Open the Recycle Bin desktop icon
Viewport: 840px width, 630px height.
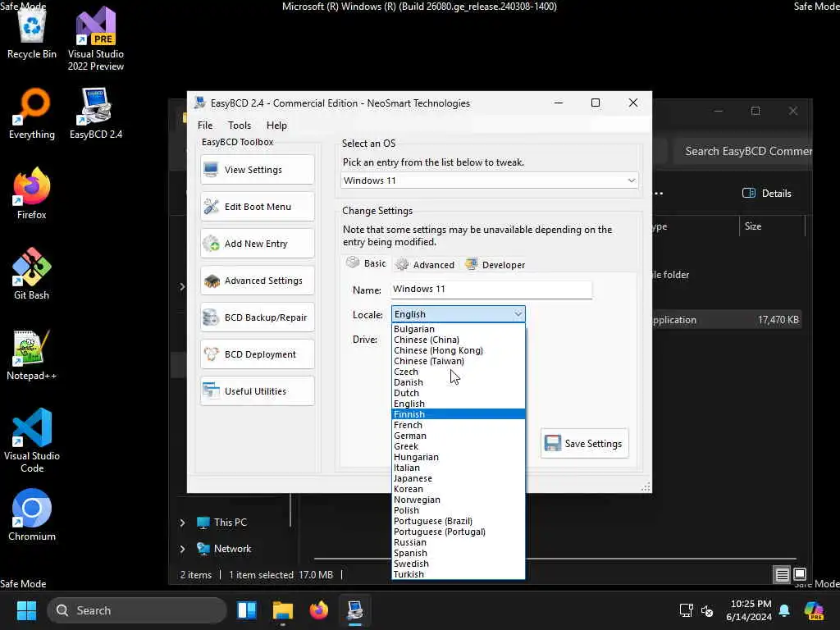tap(32, 33)
